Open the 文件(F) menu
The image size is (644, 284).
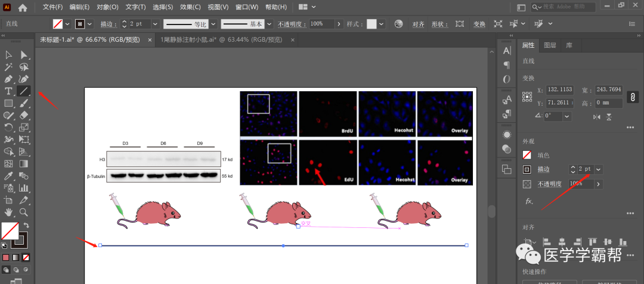click(52, 7)
